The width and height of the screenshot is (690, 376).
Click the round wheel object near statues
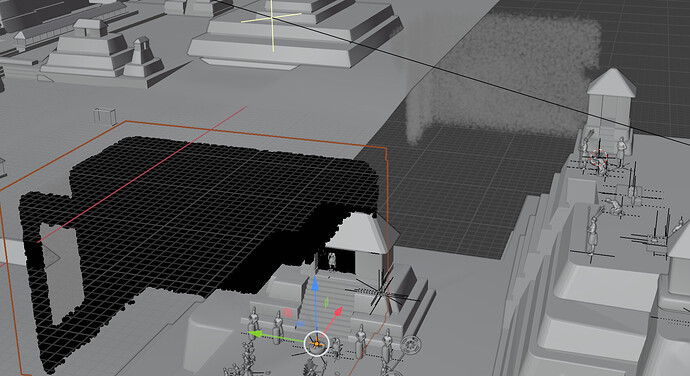tap(411, 345)
